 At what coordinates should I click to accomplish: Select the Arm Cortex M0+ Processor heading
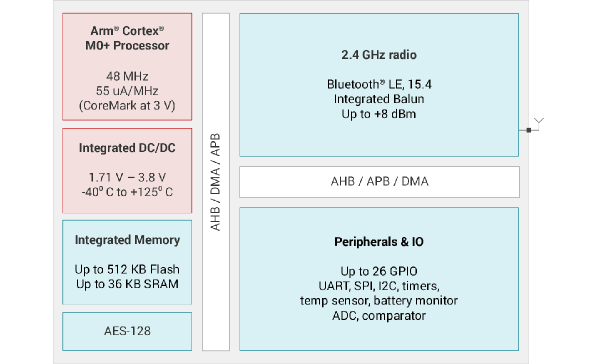(127, 38)
